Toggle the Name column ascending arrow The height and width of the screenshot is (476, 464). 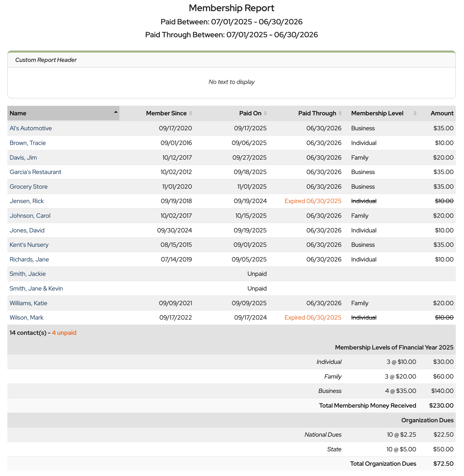click(116, 112)
